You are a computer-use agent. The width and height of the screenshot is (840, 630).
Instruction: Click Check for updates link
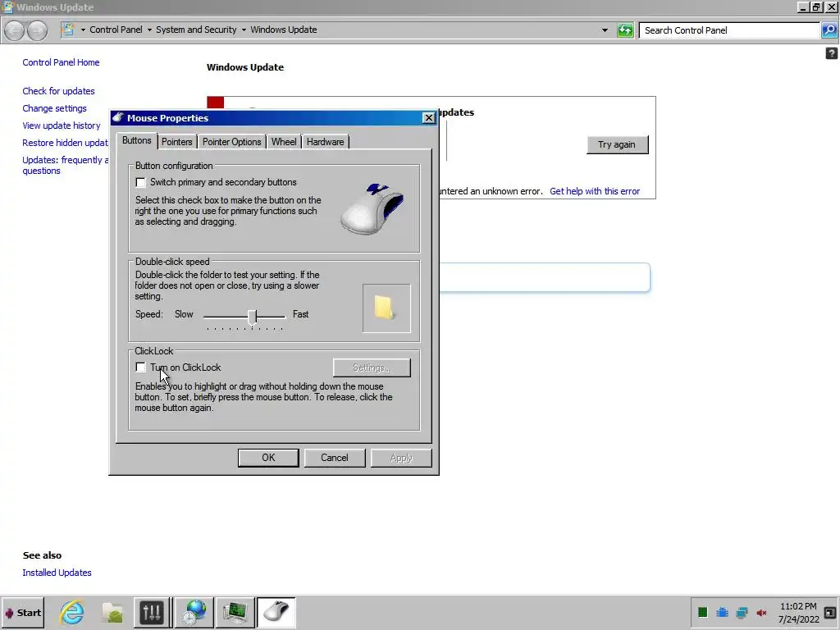pos(58,91)
